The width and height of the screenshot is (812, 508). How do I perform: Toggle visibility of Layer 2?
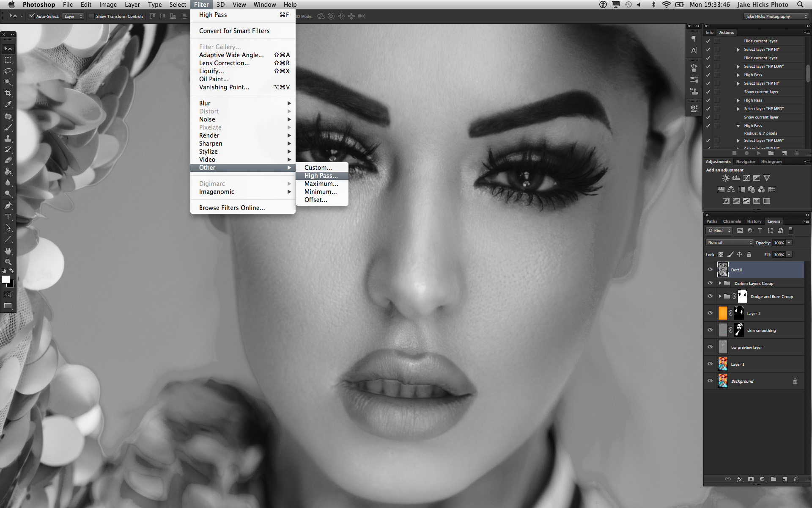pos(710,313)
